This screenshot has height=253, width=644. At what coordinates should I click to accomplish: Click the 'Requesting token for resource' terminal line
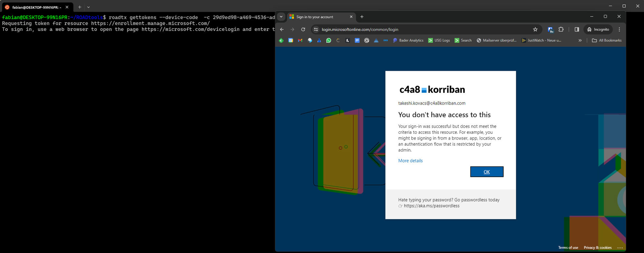[106, 23]
